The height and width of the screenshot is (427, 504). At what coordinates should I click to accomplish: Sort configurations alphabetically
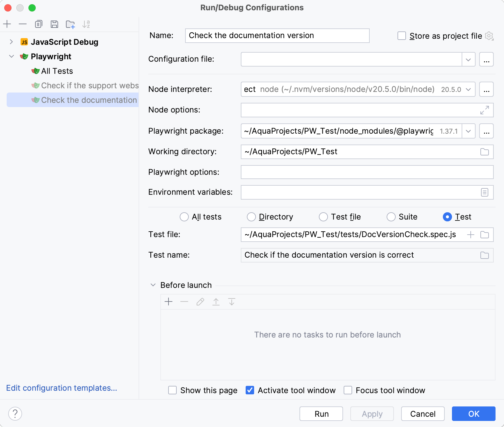tap(86, 24)
